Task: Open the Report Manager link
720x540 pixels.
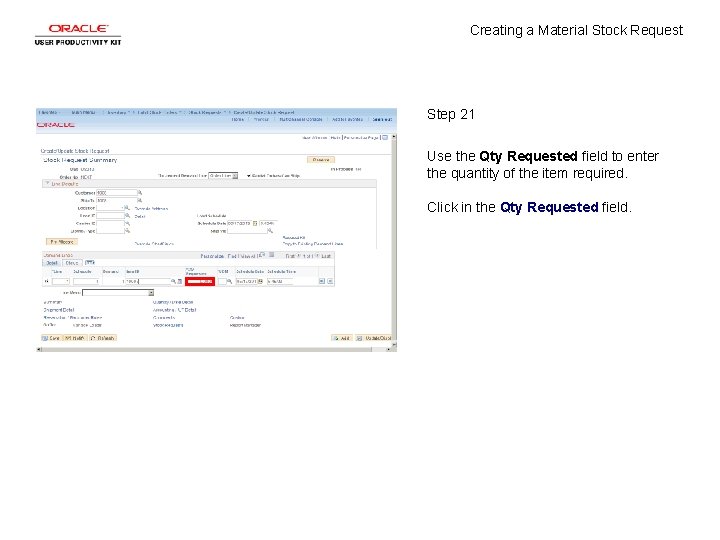Action: coord(245,325)
